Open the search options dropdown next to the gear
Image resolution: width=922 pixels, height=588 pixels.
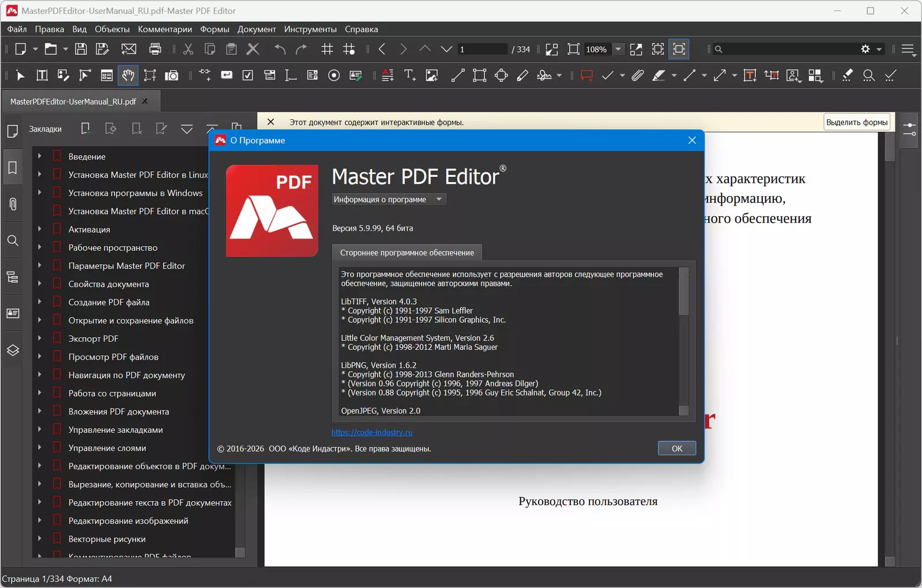[x=879, y=49]
